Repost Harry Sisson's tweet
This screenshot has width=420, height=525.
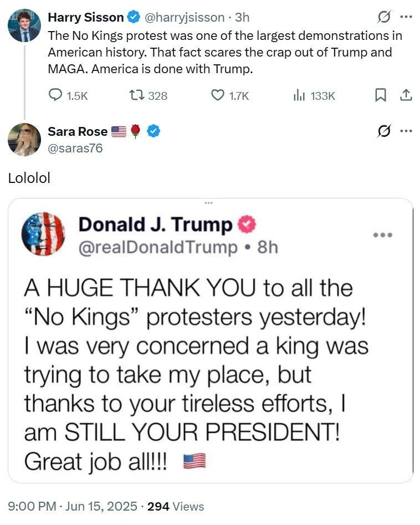tap(135, 95)
